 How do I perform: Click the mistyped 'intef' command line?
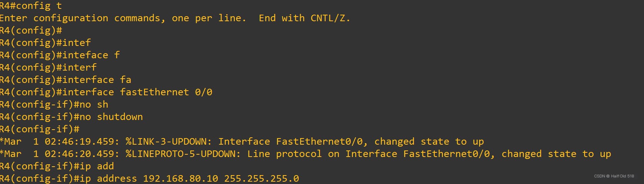coord(45,43)
